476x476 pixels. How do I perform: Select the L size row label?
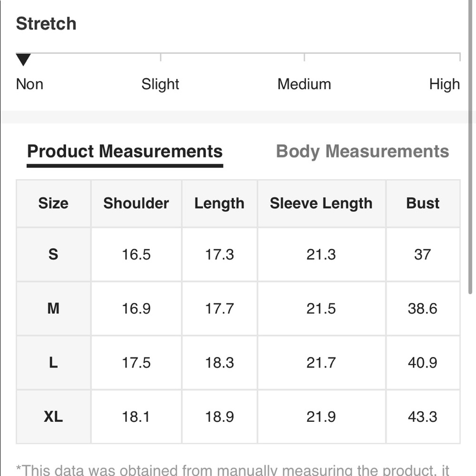53,362
